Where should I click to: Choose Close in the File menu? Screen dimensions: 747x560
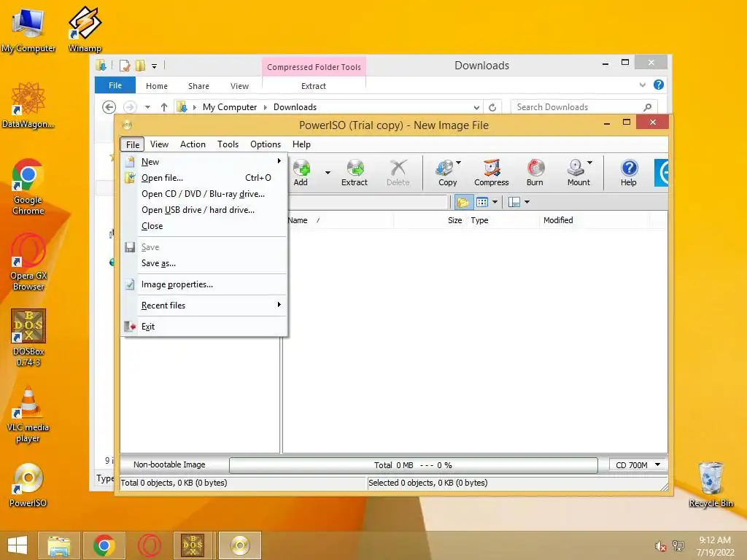pyautogui.click(x=204, y=226)
